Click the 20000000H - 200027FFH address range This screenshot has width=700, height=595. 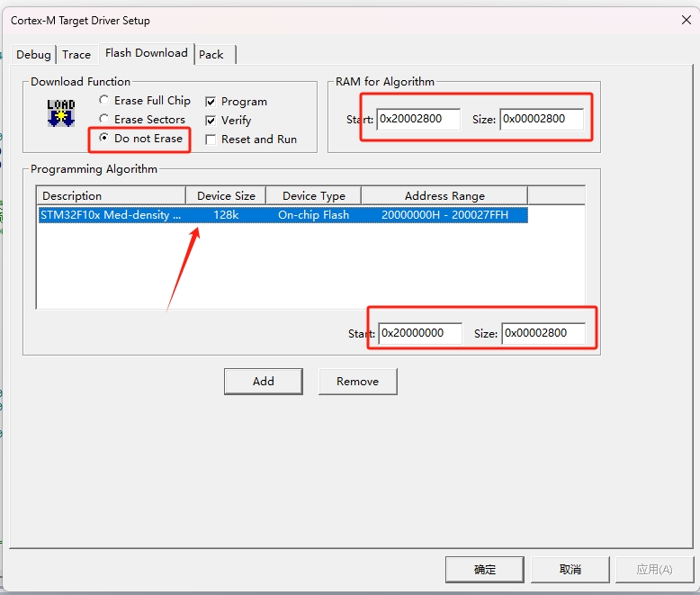coord(444,215)
